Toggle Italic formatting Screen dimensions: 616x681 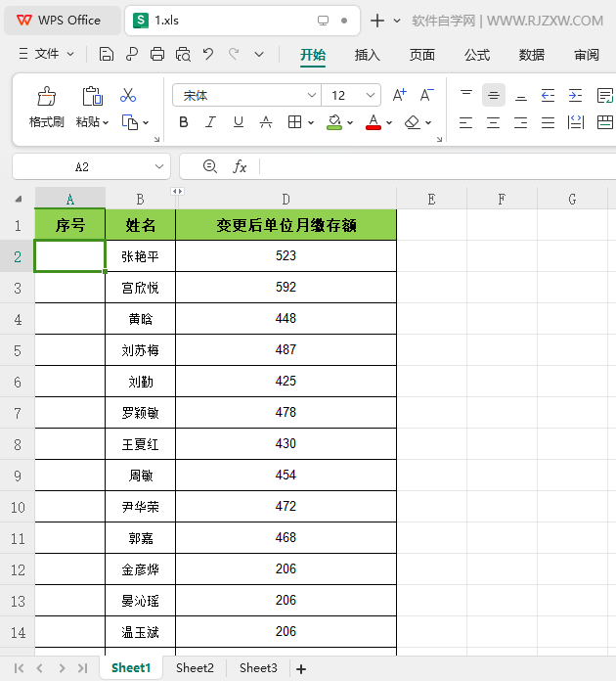click(x=210, y=122)
